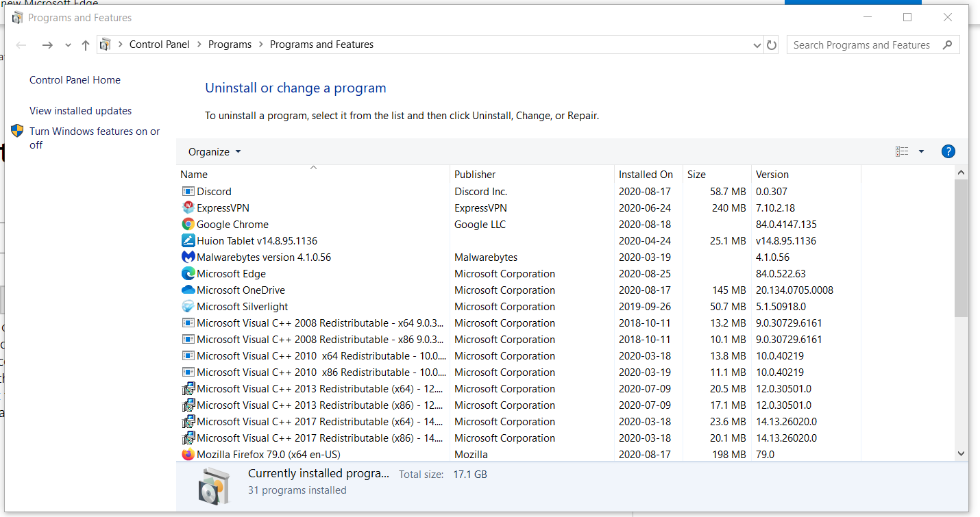This screenshot has width=980, height=517.
Task: Click the vertical scrollbar up arrow
Action: pos(961,173)
